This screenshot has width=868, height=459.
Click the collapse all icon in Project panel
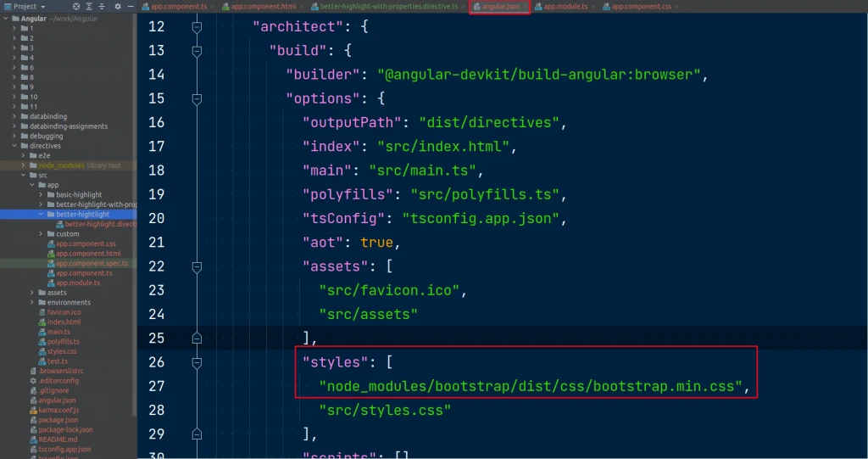click(102, 7)
